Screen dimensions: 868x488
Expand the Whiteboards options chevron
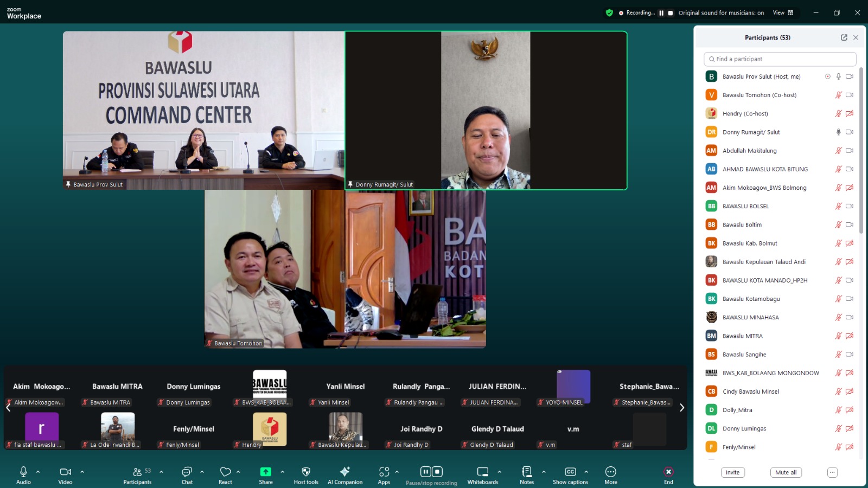coord(500,472)
